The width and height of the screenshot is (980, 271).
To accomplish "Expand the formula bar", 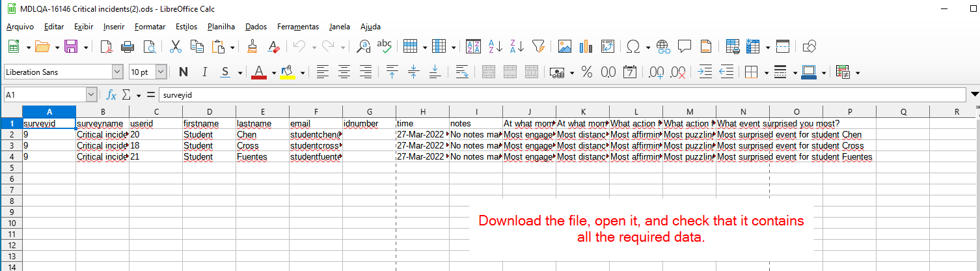I will coord(974,94).
